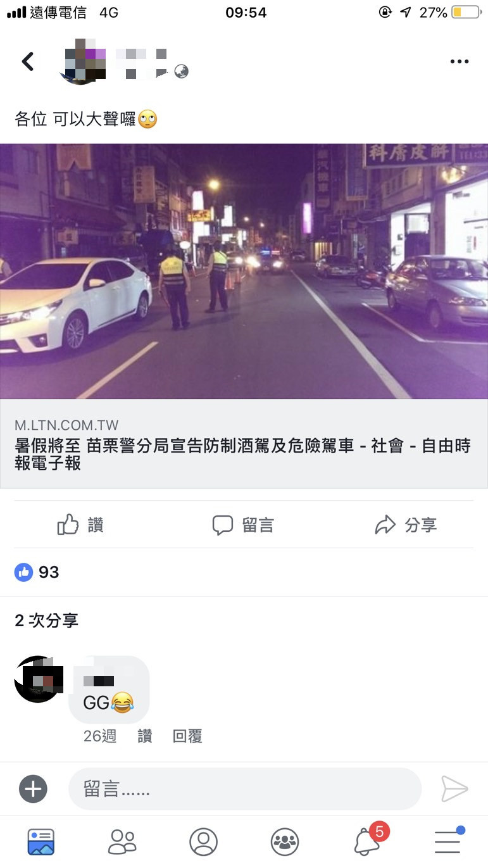488x868 pixels.
Task: Tap the globe public audience icon
Action: click(x=182, y=72)
